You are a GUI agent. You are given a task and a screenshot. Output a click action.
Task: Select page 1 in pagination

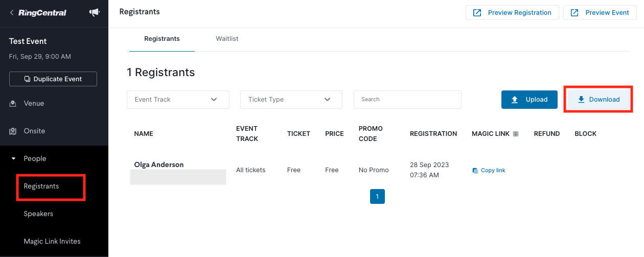pyautogui.click(x=377, y=197)
